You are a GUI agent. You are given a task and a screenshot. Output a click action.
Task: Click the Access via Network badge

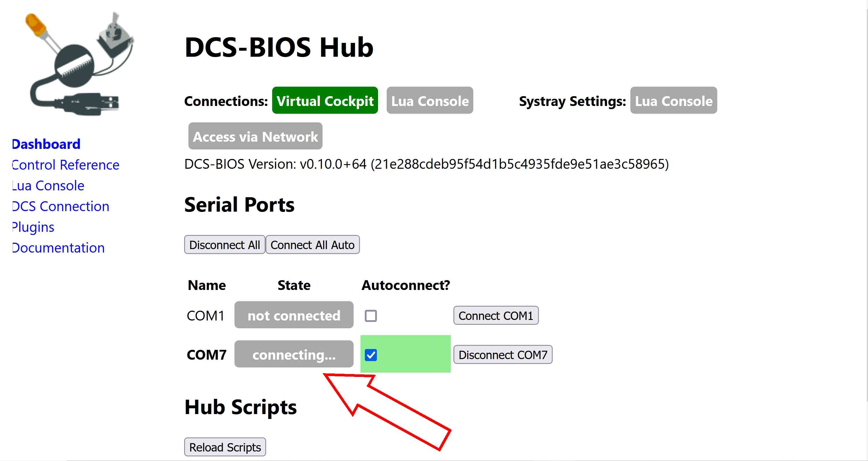[255, 136]
